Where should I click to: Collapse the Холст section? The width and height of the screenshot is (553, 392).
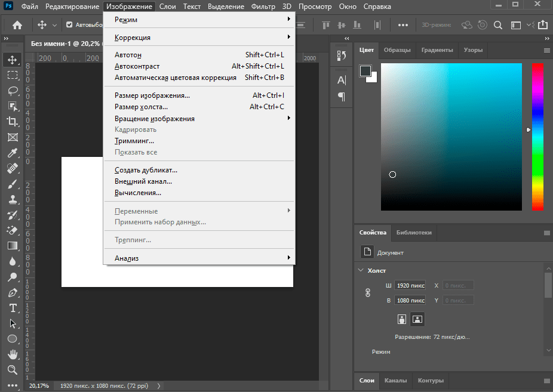[361, 270]
